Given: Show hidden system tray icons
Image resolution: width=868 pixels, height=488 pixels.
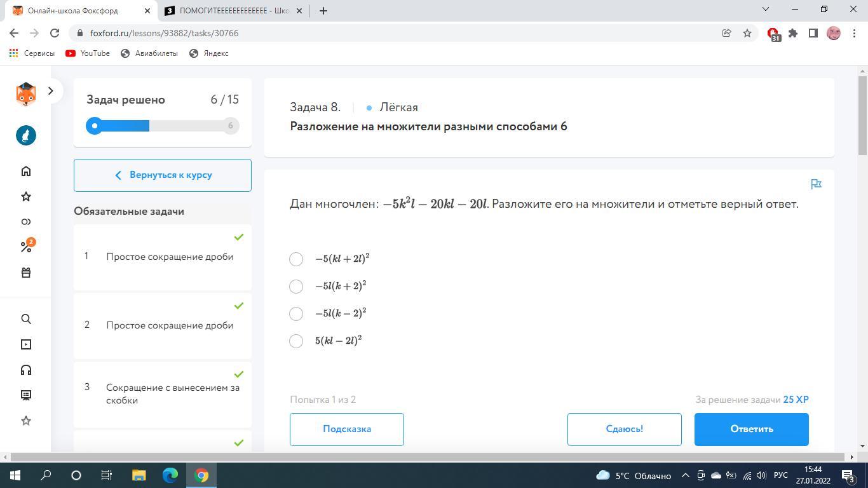Looking at the screenshot, I should [685, 475].
